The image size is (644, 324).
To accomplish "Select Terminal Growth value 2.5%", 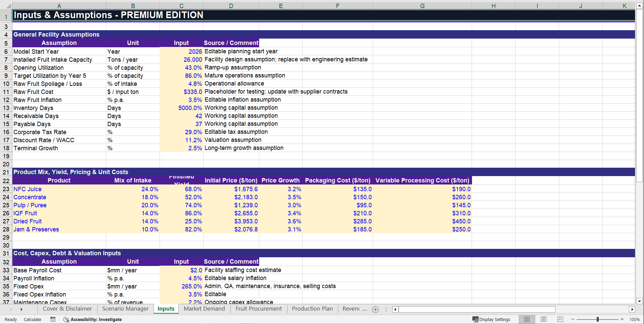I will [181, 148].
